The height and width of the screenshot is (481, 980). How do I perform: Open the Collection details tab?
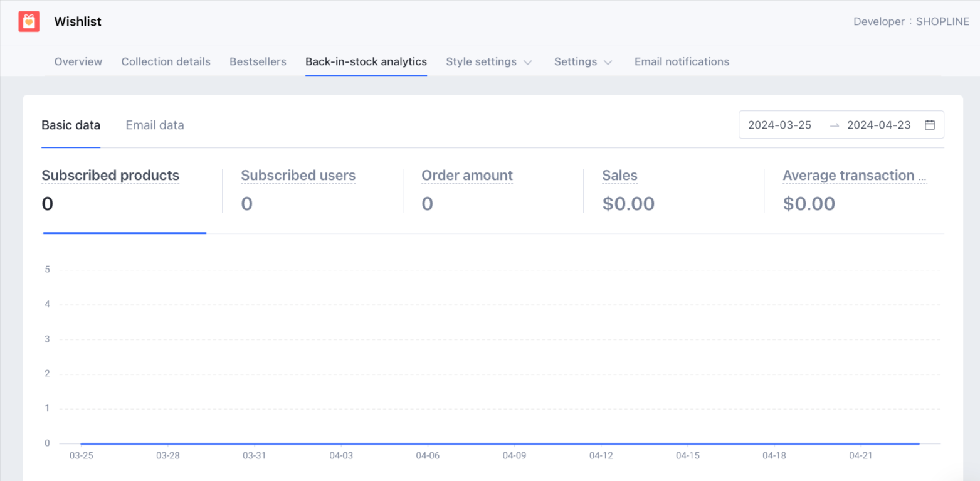166,61
